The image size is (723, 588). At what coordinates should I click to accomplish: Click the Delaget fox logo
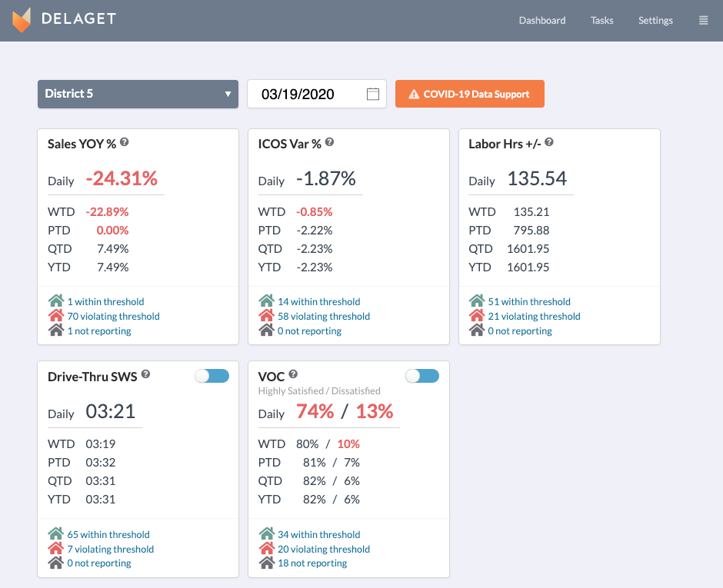[22, 20]
